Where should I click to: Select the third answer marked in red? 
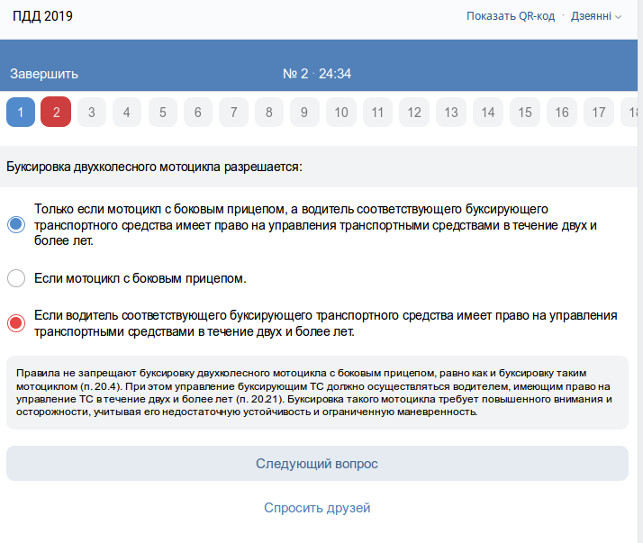tap(16, 323)
